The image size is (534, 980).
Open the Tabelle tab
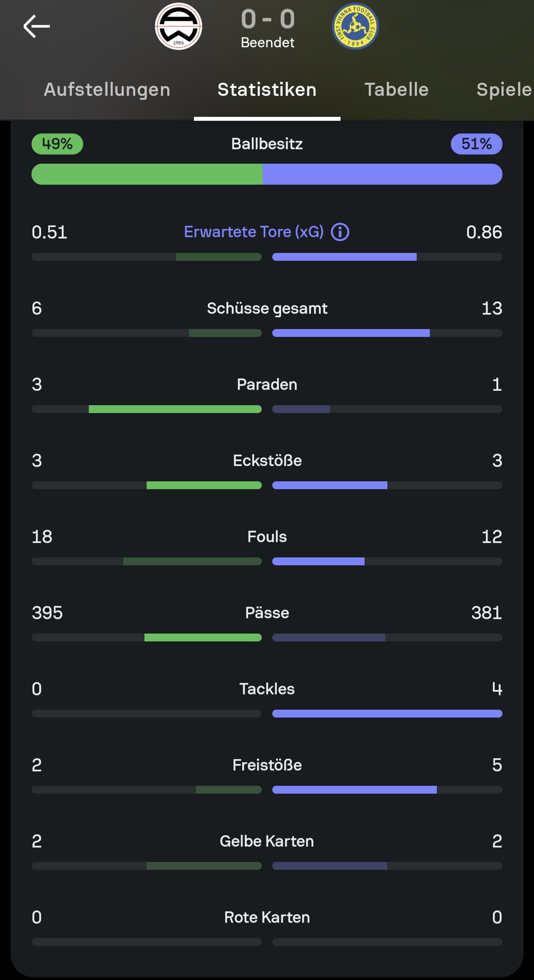pyautogui.click(x=397, y=90)
